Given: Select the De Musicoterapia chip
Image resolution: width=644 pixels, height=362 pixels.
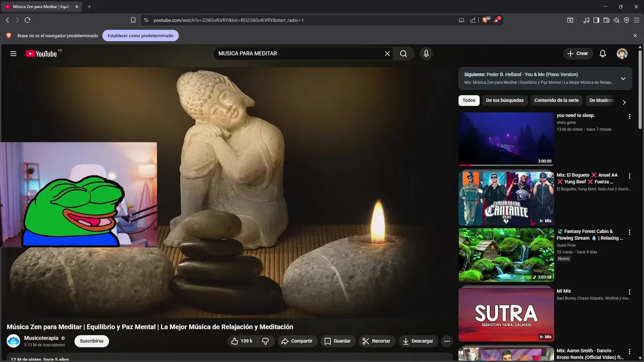Looking at the screenshot, I should 601,101.
